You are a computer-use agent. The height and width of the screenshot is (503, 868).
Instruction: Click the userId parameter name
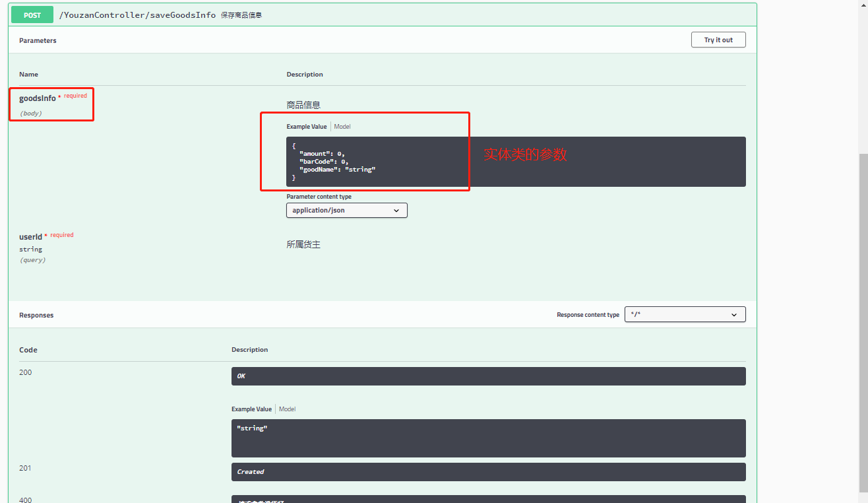pos(30,236)
